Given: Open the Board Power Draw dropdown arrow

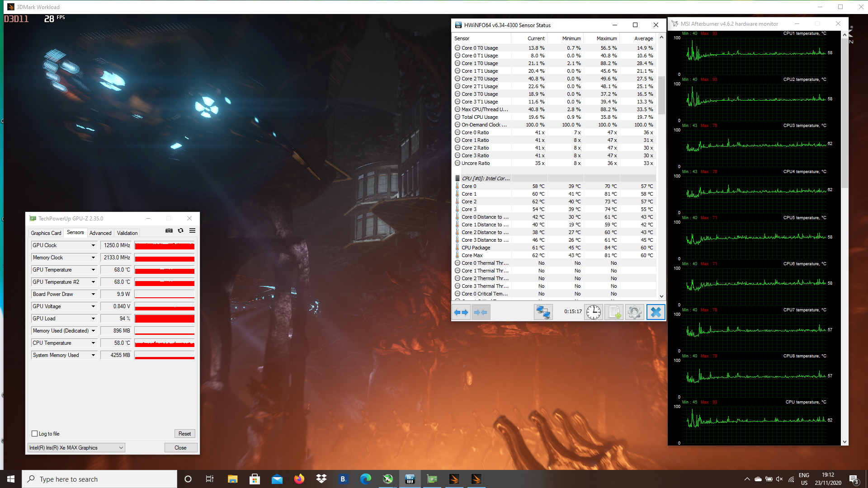Looking at the screenshot, I should click(x=94, y=294).
